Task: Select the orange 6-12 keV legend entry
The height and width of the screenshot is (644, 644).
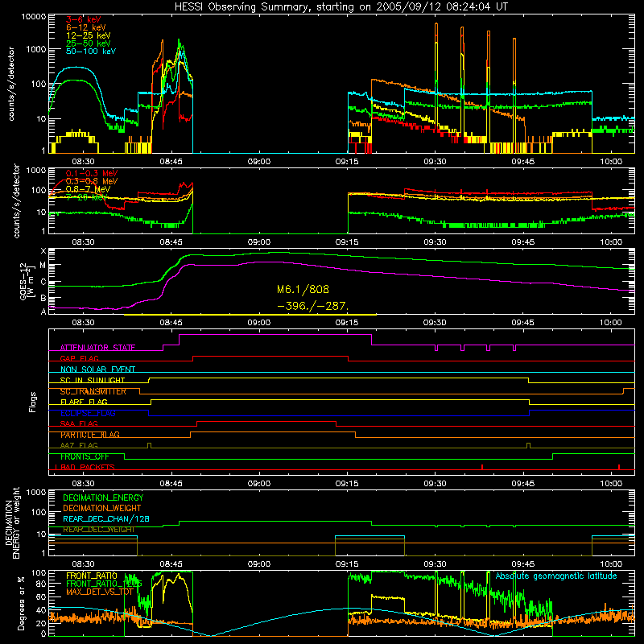Action: [86, 27]
